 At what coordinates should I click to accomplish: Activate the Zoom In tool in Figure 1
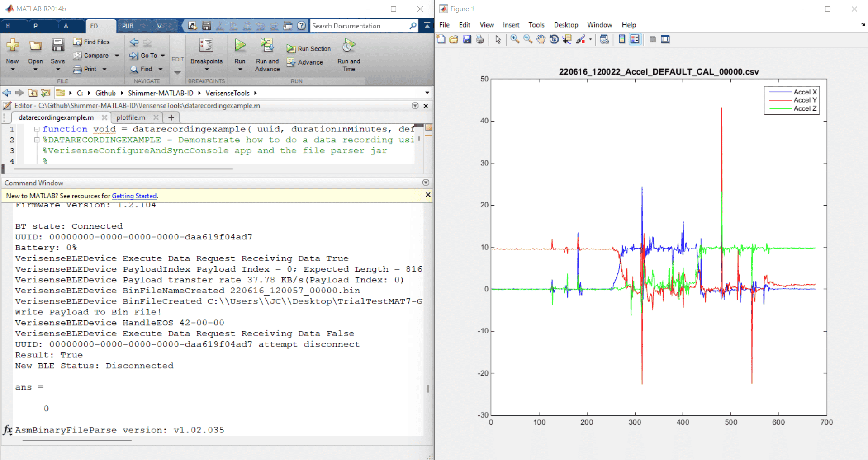515,39
